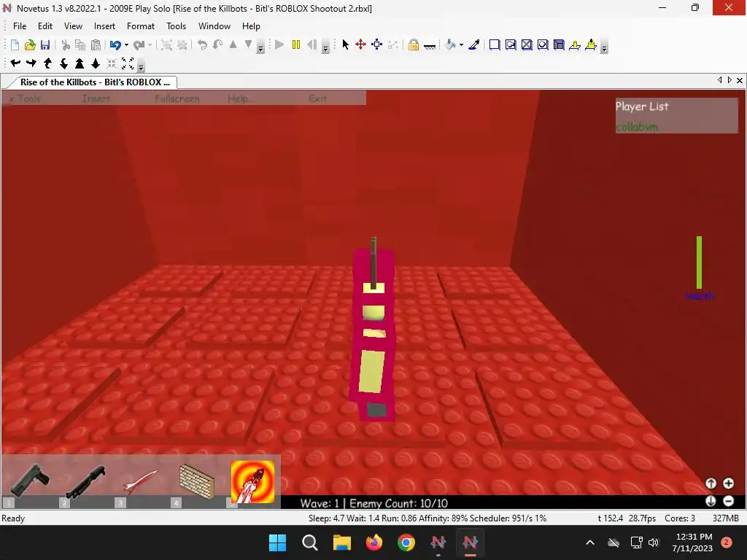Select the Inlet surface tool icon
Viewport: 747px width, 560px height.
click(559, 44)
